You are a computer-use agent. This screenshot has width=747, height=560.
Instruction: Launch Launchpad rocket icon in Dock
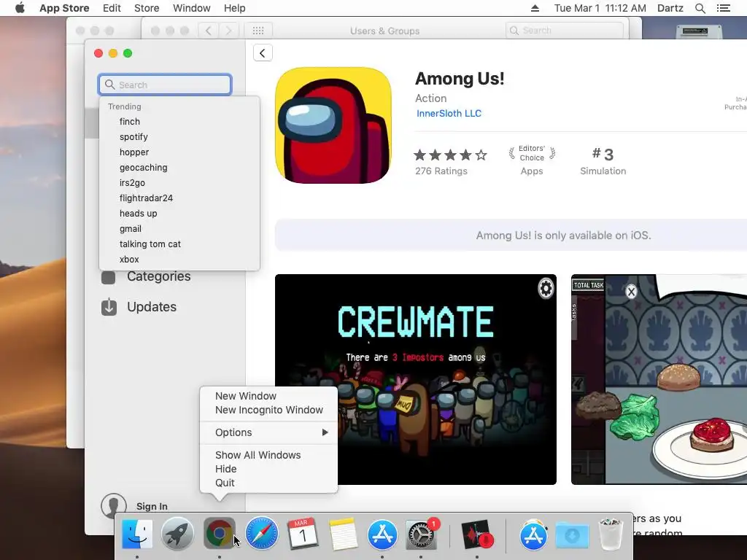tap(177, 534)
